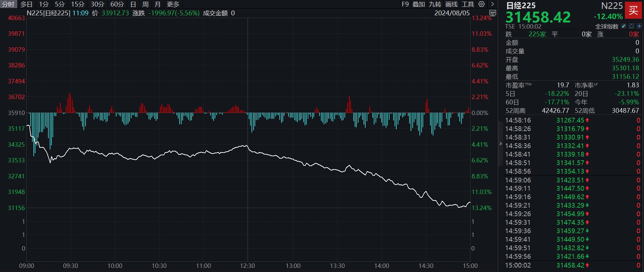Click the -12.40% change value
Screen dimensions: 644x272
click(x=608, y=16)
